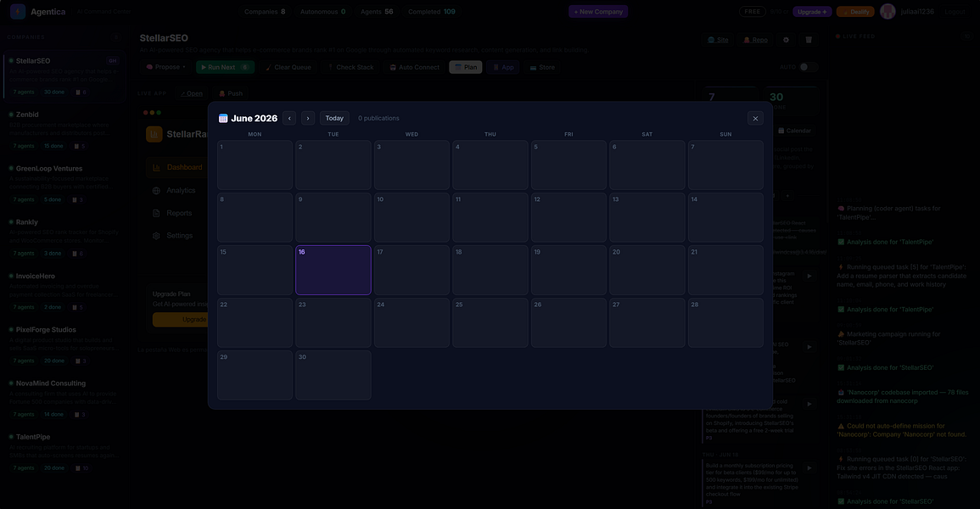Pick June 12 in the calendar
The height and width of the screenshot is (509, 980).
(568, 217)
